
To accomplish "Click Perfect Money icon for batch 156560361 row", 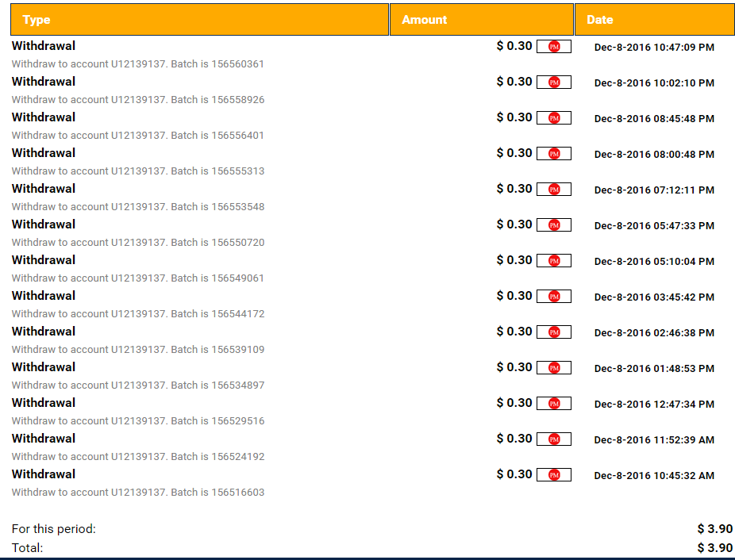I will 554,46.
